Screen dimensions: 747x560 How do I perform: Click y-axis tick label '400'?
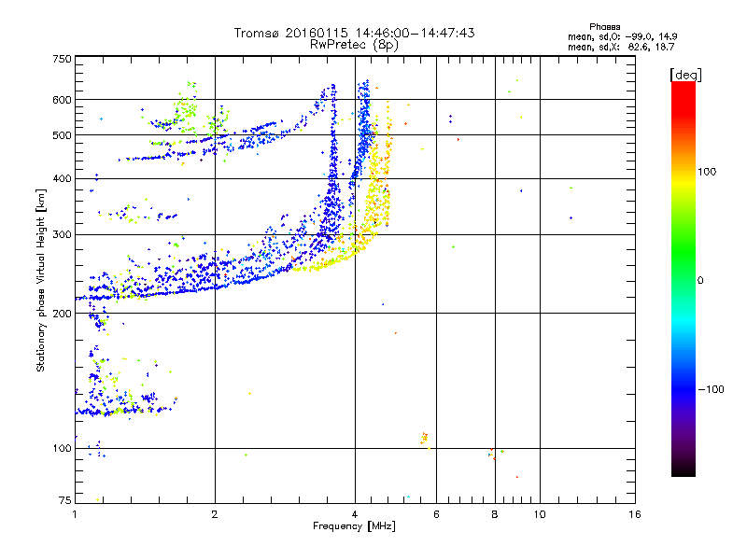(x=62, y=179)
